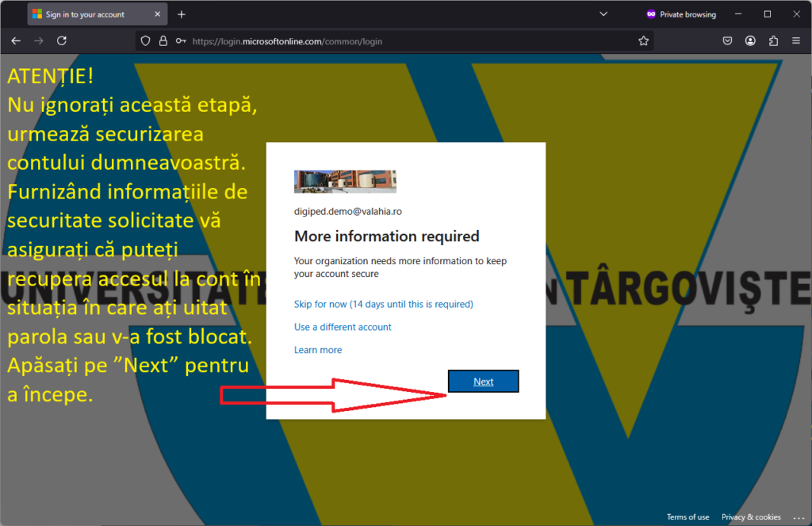Click the Private browsing indicator
Image resolution: width=812 pixels, height=526 pixels.
[x=681, y=14]
